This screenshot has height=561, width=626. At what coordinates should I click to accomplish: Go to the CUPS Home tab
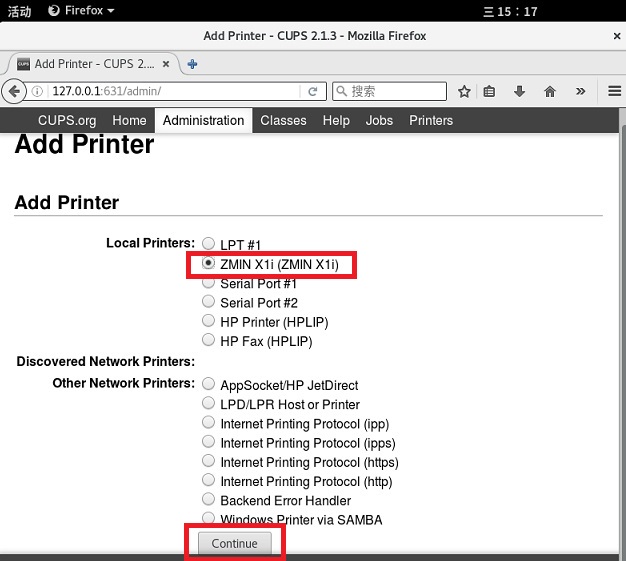coord(129,120)
